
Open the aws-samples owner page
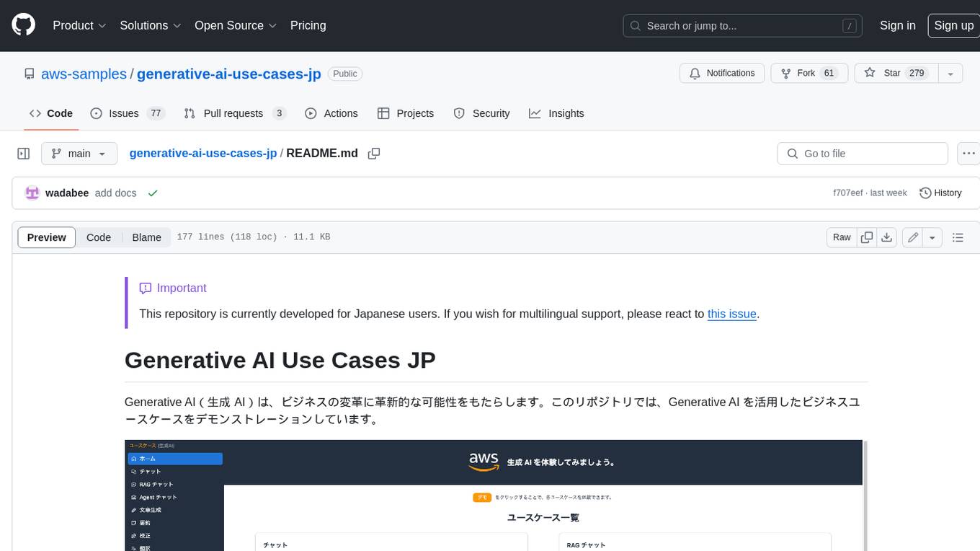tap(84, 74)
